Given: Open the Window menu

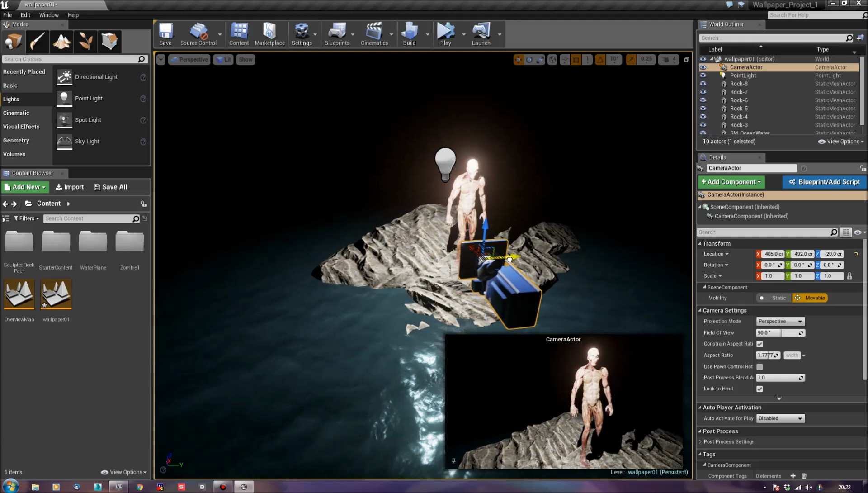Looking at the screenshot, I should click(x=49, y=15).
